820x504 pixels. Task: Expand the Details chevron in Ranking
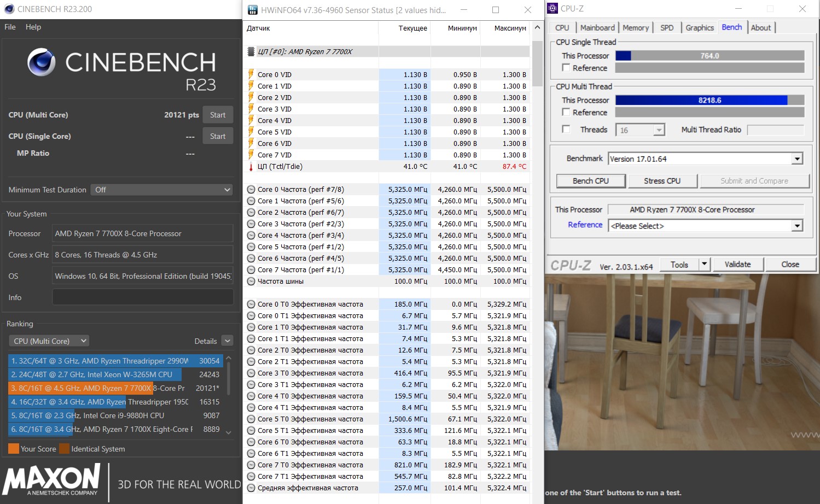pos(228,341)
